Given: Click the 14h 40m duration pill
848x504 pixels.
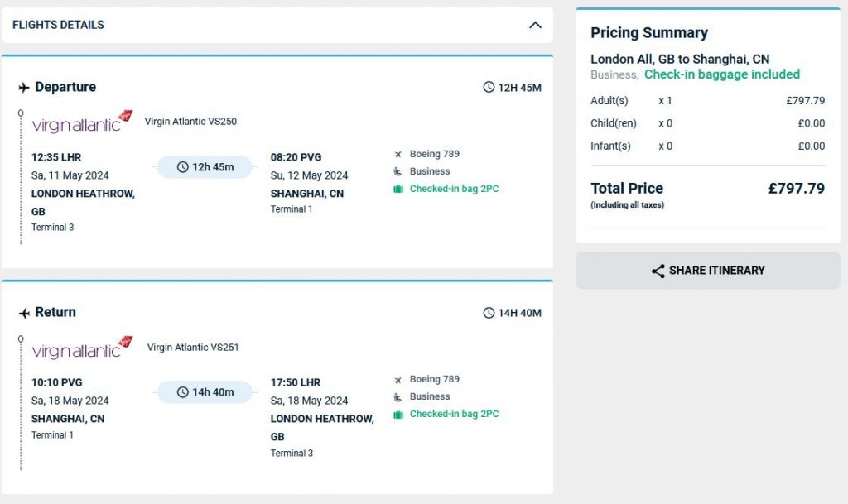Looking at the screenshot, I should (205, 392).
